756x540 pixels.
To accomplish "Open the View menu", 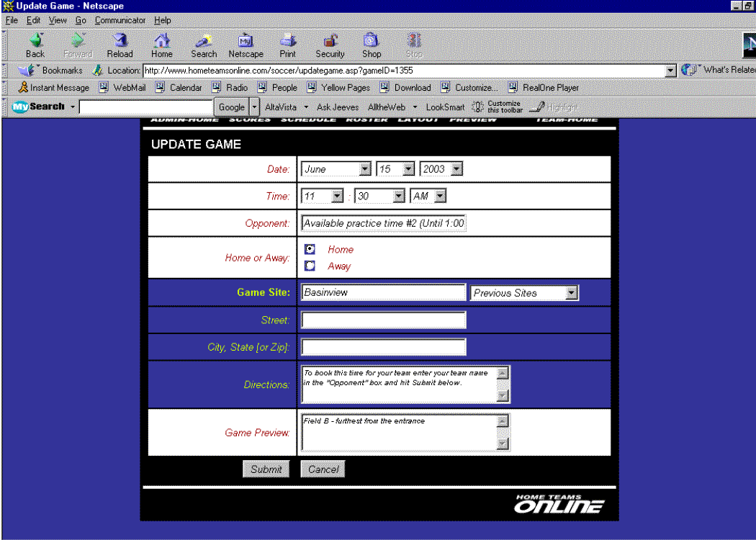I will tap(58, 20).
